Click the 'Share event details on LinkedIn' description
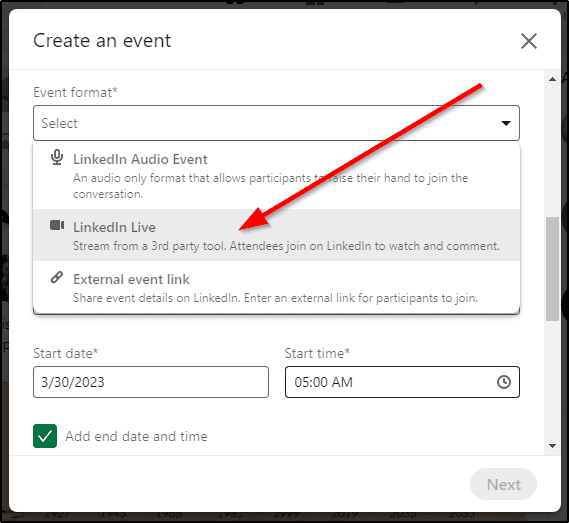Image resolution: width=569 pixels, height=523 pixels. click(x=275, y=298)
